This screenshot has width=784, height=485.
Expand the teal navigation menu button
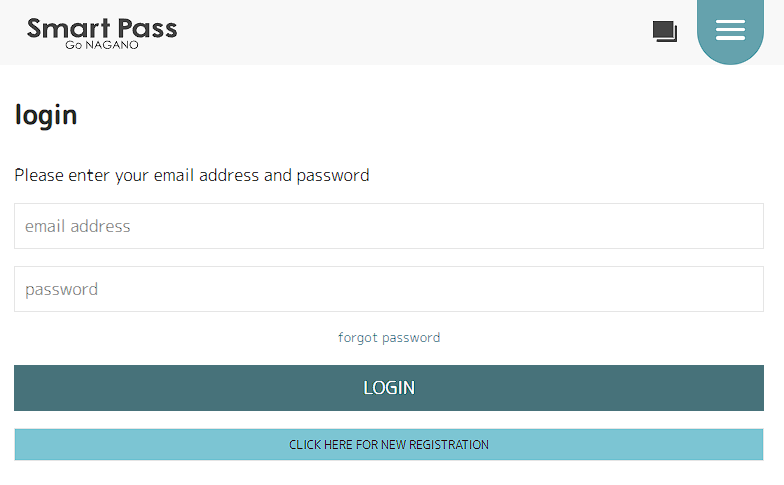pyautogui.click(x=730, y=30)
